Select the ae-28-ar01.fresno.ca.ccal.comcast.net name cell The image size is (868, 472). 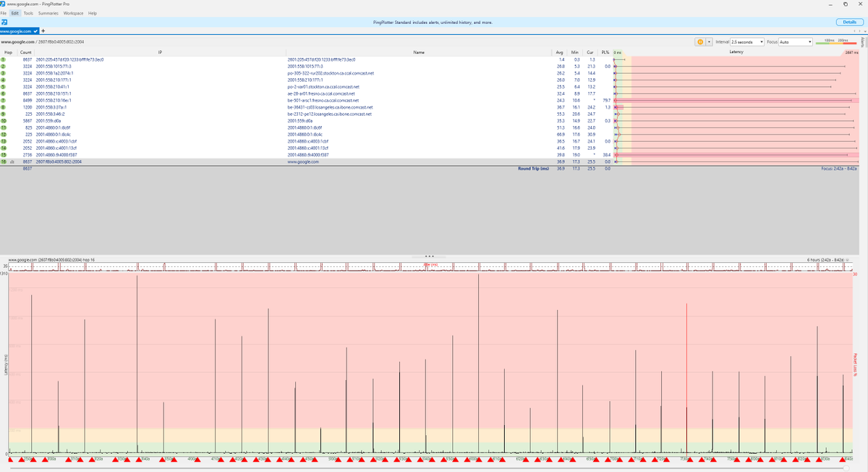(x=320, y=94)
